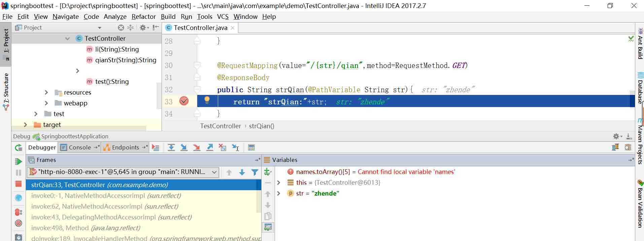Rerun SpringboottestApplication with the rerun icon
Screen dimensions: 644x241
point(19,147)
